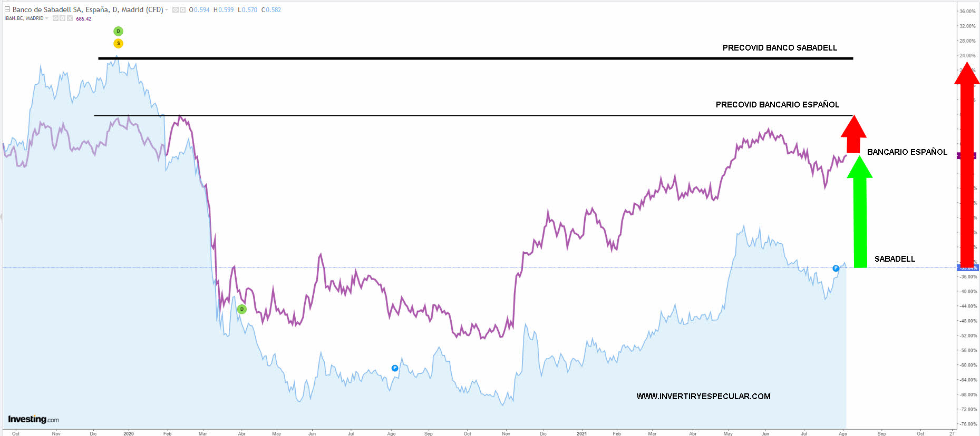Click the blue P marker at the latest price
This screenshot has height=436, width=980.
click(x=836, y=269)
